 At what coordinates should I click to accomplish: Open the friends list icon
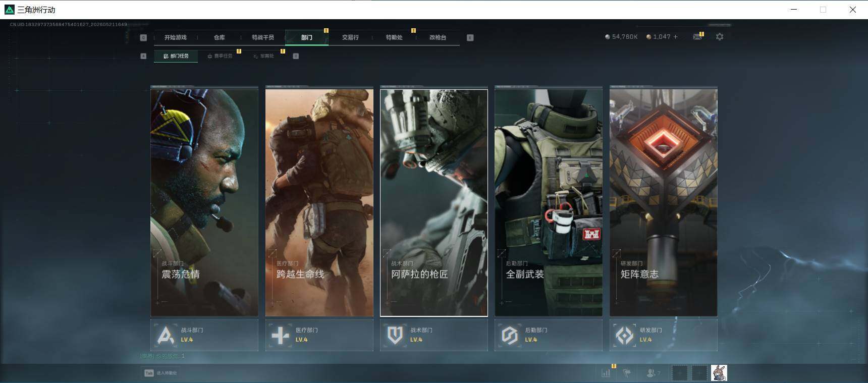click(653, 373)
